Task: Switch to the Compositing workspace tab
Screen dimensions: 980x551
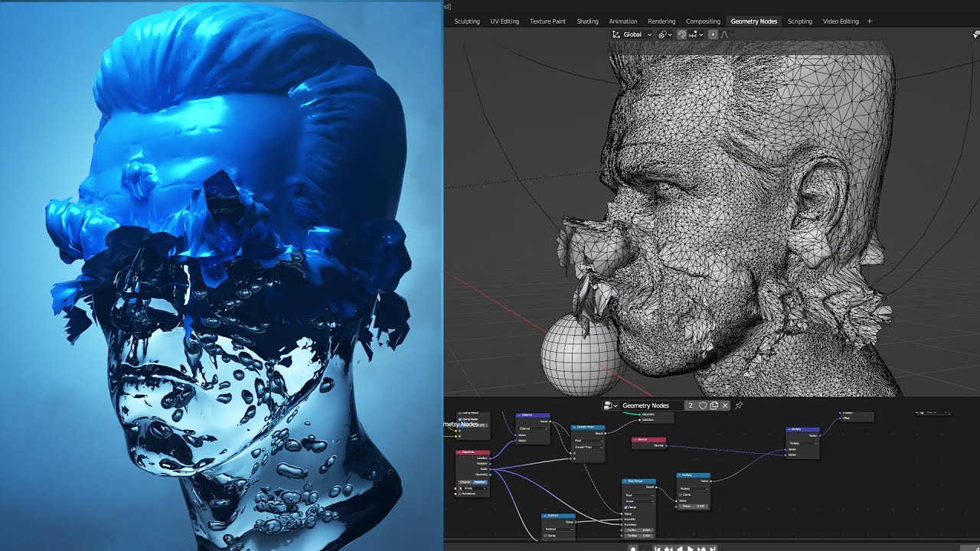Action: click(x=703, y=21)
